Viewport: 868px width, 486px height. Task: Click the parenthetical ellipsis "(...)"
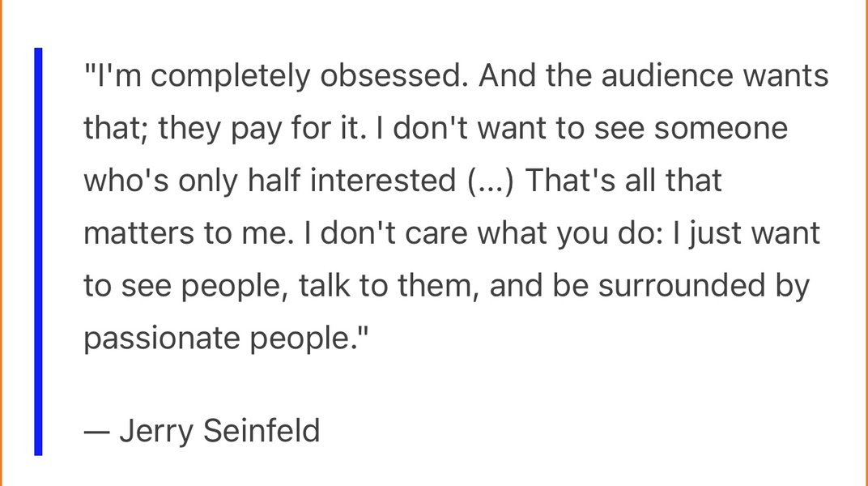491,181
